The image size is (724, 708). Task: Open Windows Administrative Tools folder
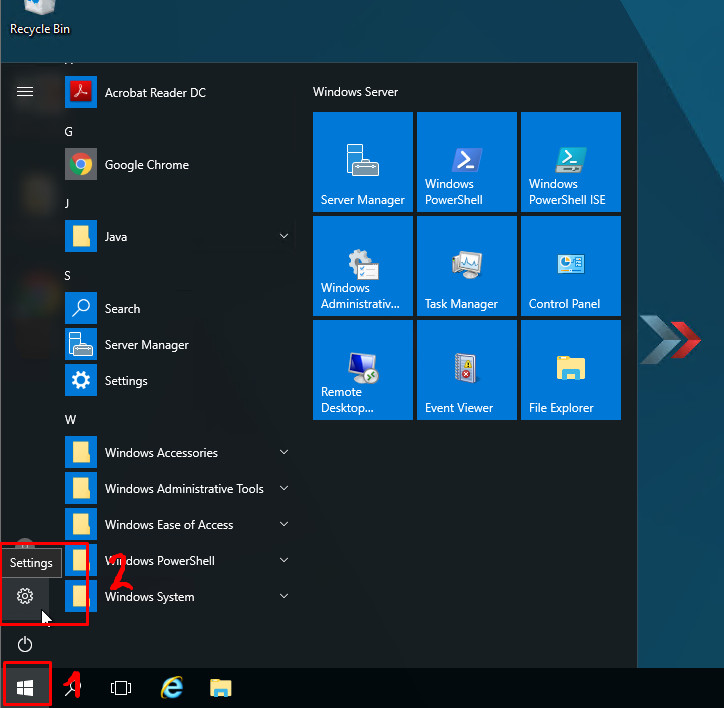(x=178, y=489)
